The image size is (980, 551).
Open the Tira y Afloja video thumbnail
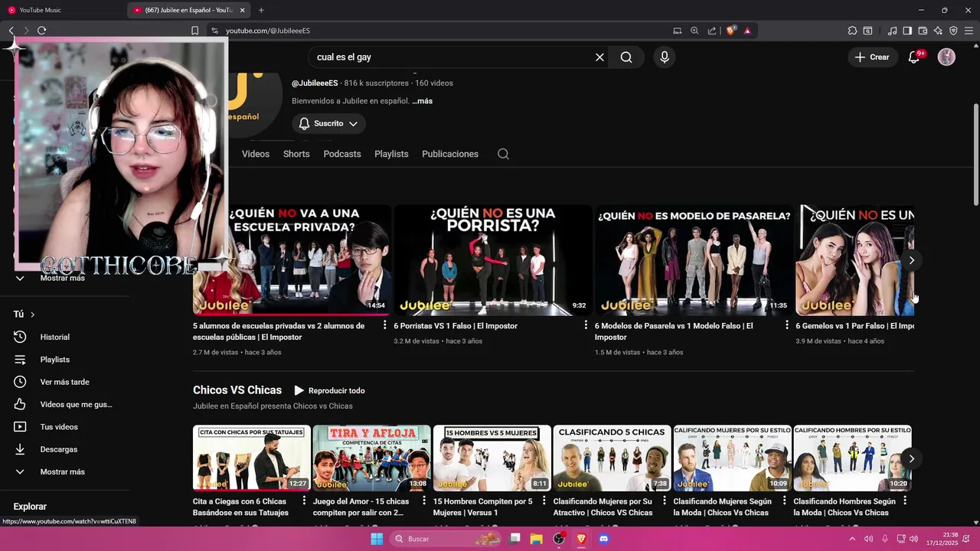(372, 458)
